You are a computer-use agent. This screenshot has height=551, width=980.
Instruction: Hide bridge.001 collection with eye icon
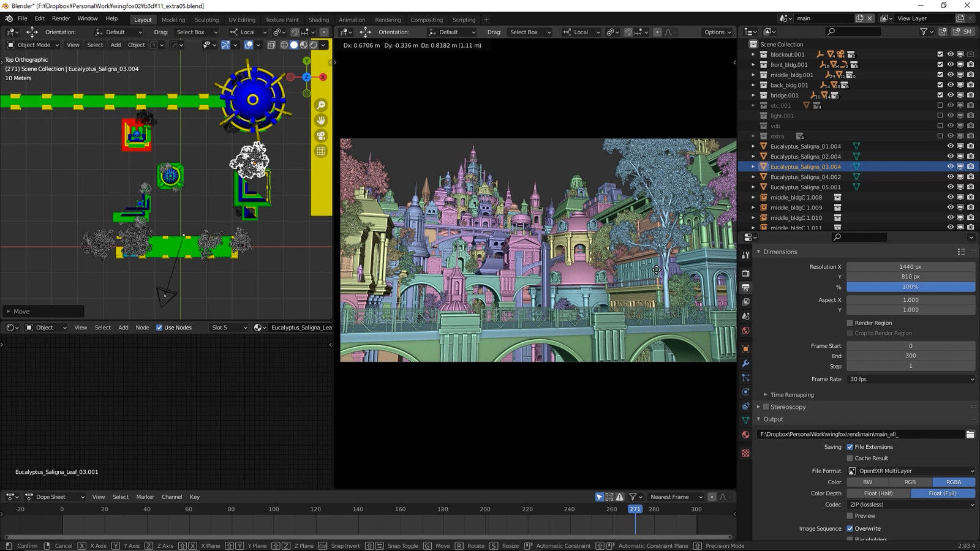point(951,96)
